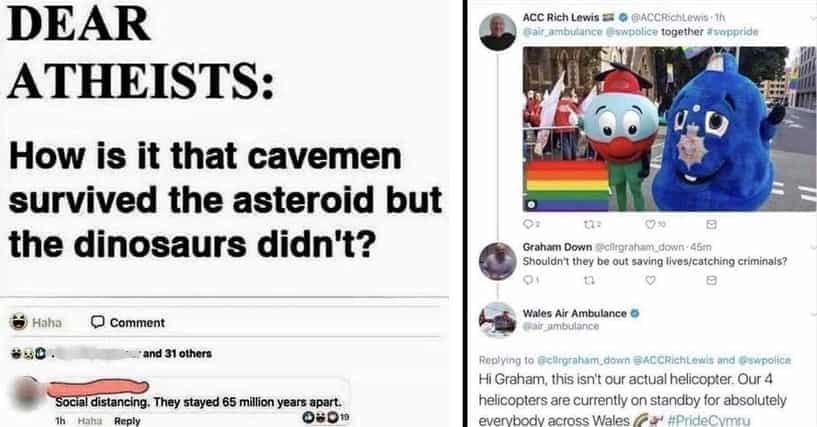Retweet the ACC Rich Lewis tweet
The image size is (817, 427).
click(592, 224)
